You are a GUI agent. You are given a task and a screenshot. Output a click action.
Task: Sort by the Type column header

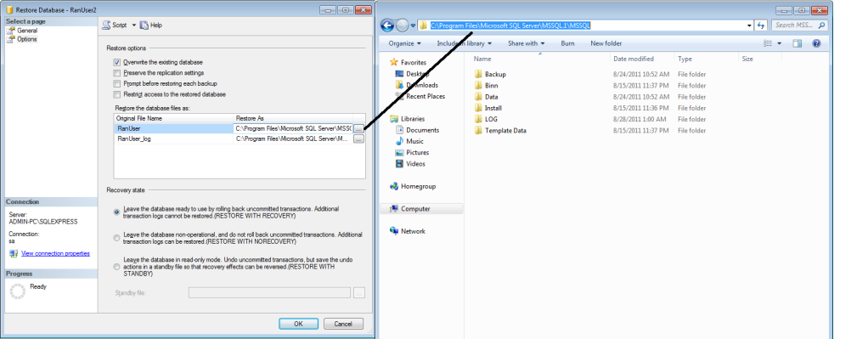click(x=707, y=59)
